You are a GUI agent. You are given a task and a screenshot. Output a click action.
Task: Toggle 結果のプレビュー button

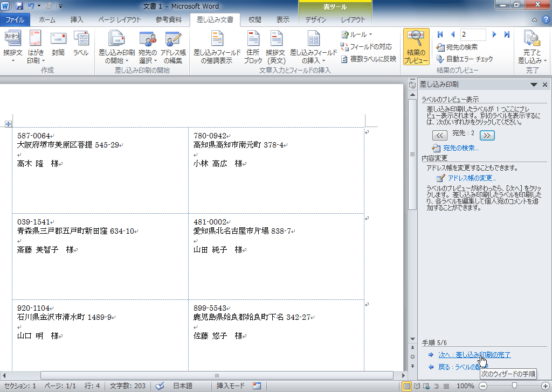416,47
